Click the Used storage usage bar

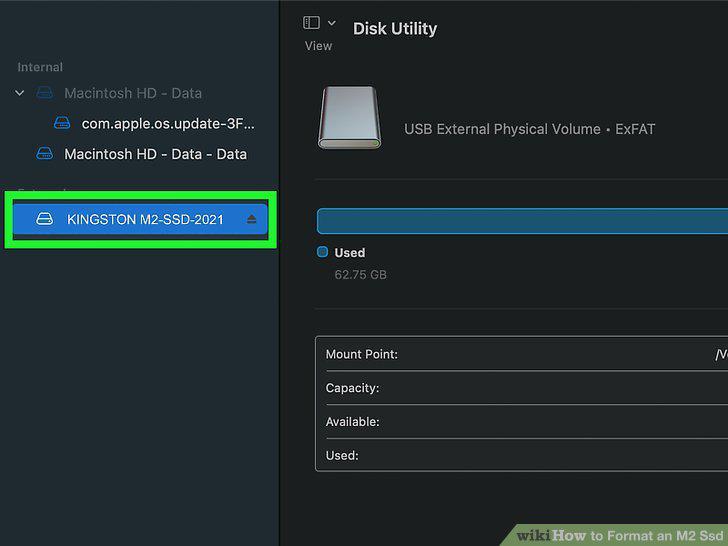point(522,221)
